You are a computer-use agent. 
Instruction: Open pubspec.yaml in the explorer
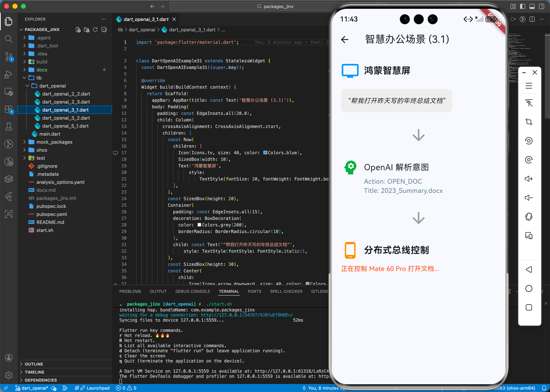point(65,214)
